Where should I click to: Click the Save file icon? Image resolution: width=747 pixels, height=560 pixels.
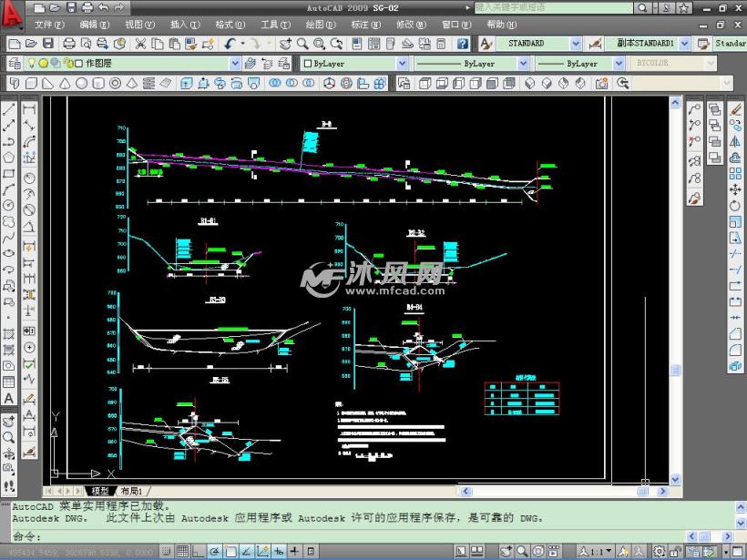(x=48, y=44)
